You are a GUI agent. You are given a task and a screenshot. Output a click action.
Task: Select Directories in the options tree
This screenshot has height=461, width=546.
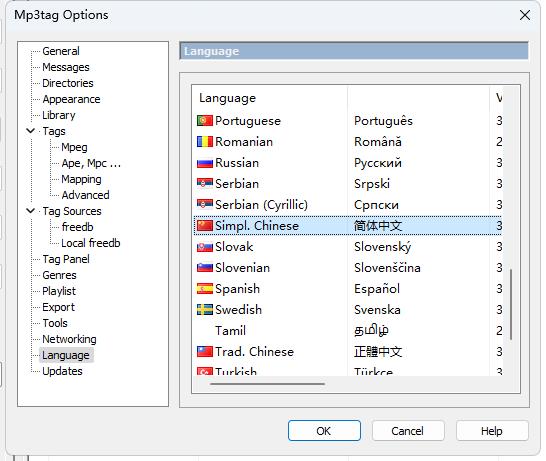click(68, 83)
